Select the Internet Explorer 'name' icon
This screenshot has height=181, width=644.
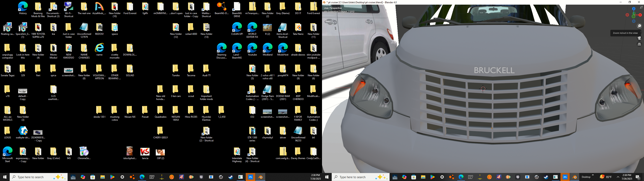pos(99,49)
